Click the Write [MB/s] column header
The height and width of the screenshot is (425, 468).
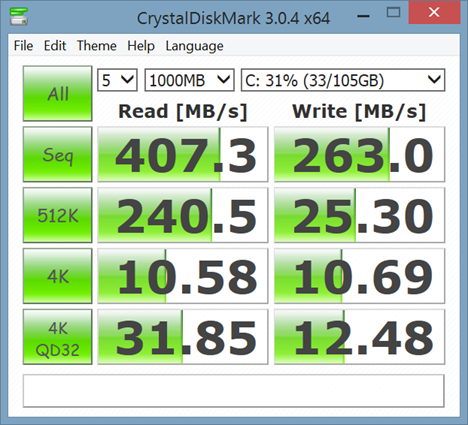pos(359,111)
